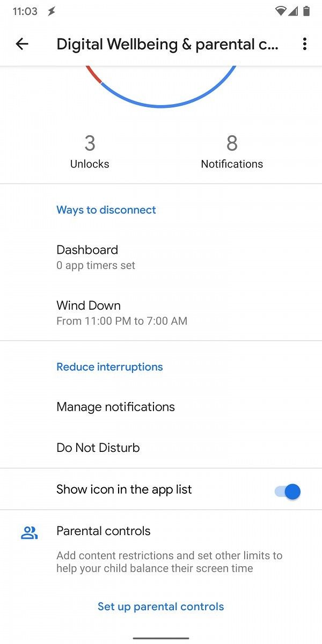Viewport: 322px width, 644px height.
Task: Tap the Digital Wellbeing page title
Action: click(167, 44)
